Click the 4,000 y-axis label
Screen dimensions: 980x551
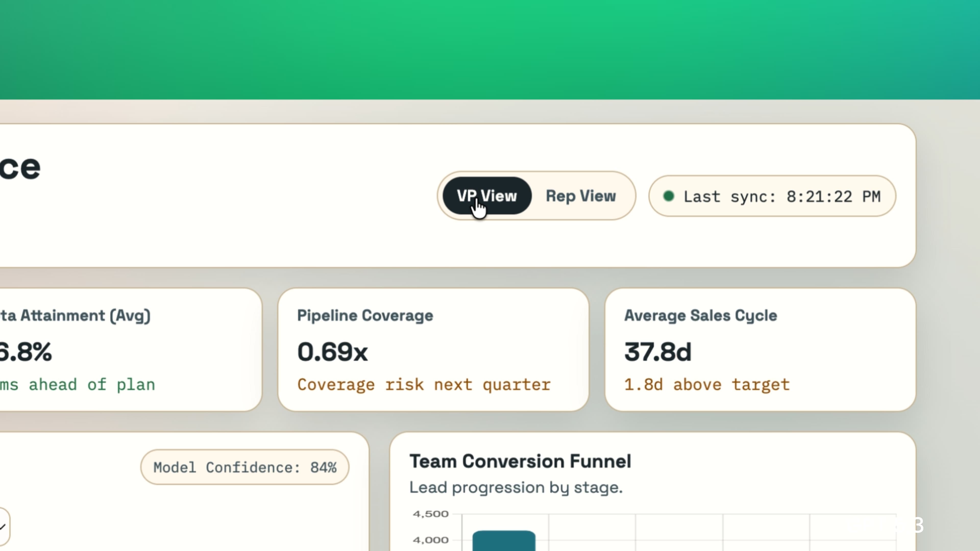tap(431, 540)
